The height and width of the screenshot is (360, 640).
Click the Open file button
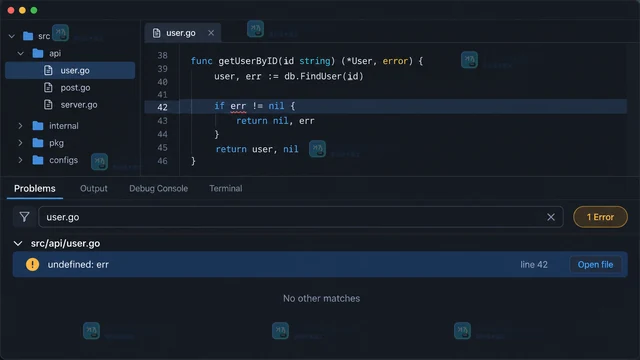[595, 264]
